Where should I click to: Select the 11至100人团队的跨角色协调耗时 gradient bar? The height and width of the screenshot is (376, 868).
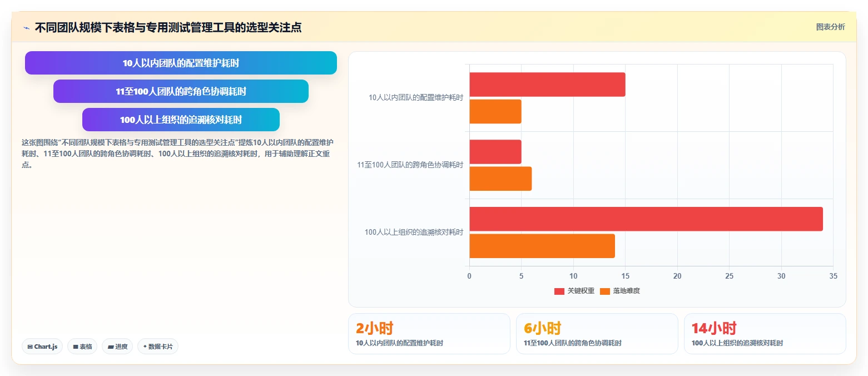(181, 91)
